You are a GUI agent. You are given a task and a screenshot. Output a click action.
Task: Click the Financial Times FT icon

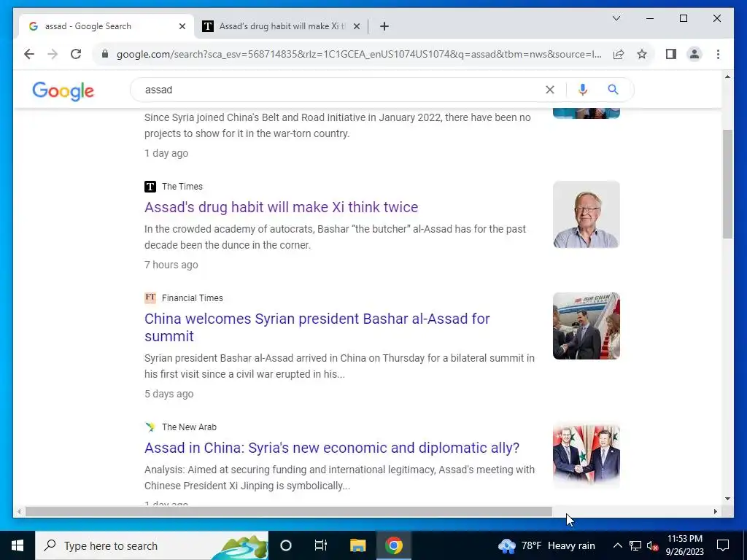click(150, 298)
